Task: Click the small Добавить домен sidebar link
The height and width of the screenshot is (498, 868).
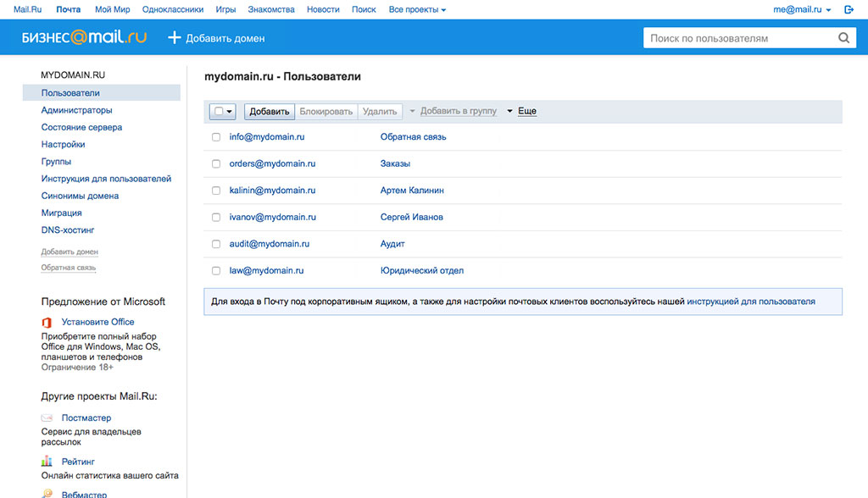Action: tap(70, 252)
